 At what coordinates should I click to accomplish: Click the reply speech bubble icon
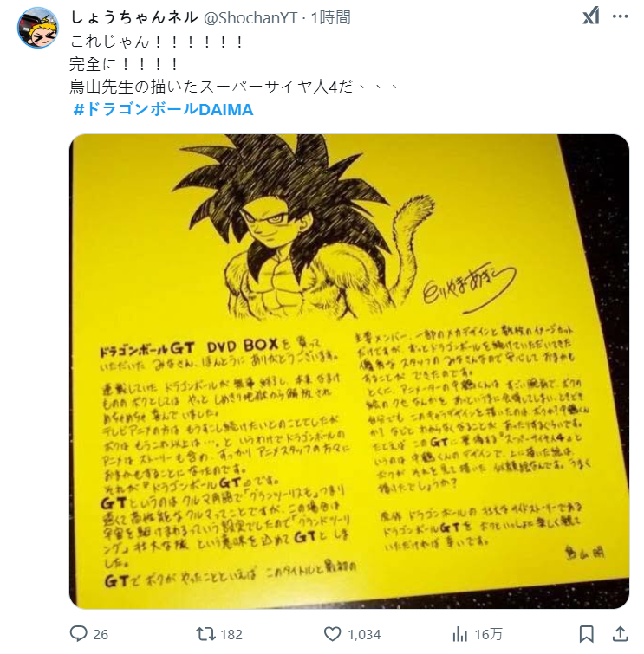[79, 633]
